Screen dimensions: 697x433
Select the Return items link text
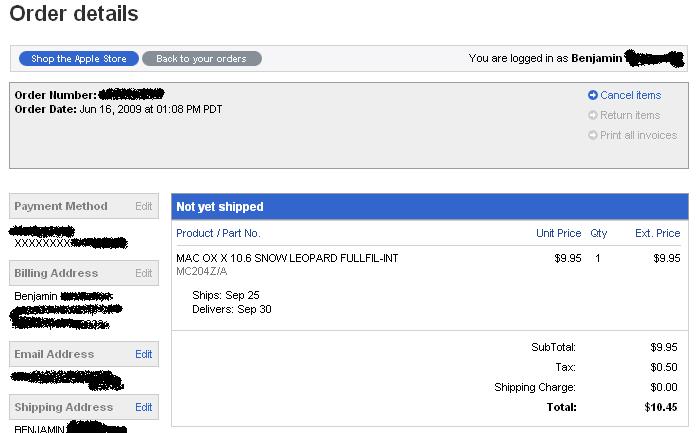pyautogui.click(x=630, y=115)
